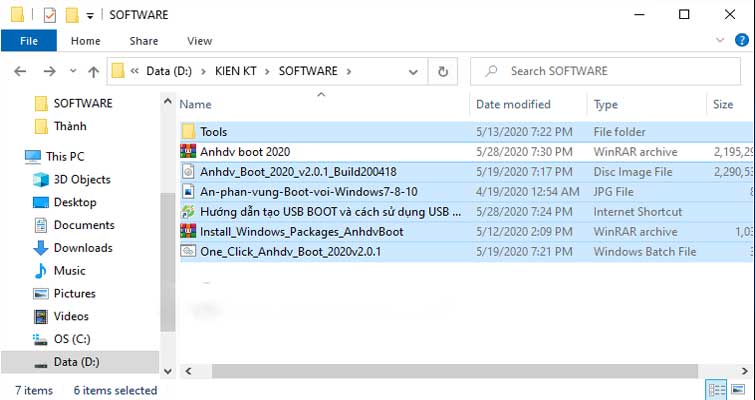Click KIEN KT in the address bar
755x400 pixels.
[235, 71]
